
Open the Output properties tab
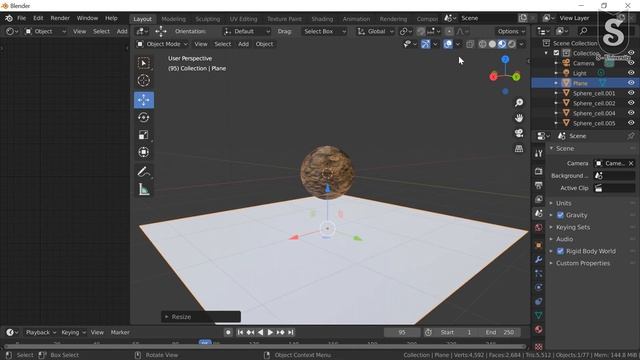[x=538, y=185]
